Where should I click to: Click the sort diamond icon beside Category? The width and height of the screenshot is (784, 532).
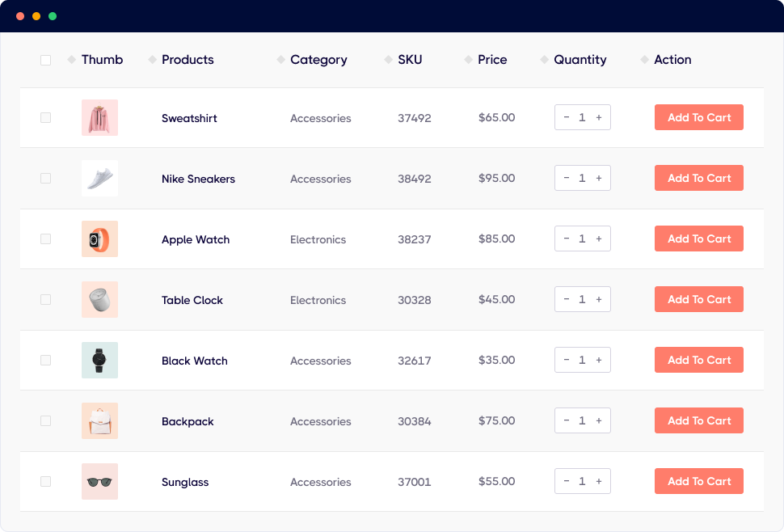click(x=280, y=60)
